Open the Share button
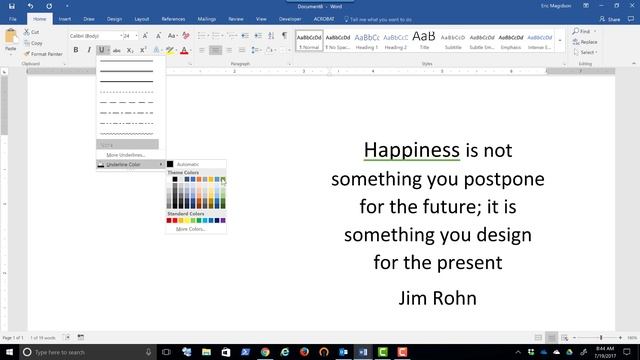 point(609,19)
